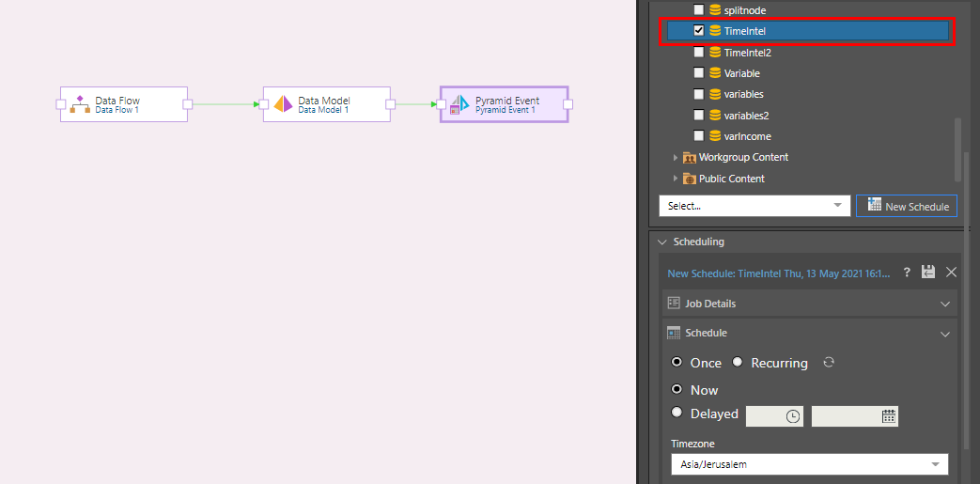Select the Data Model node icon
Screen dimensions: 980x484
point(283,103)
